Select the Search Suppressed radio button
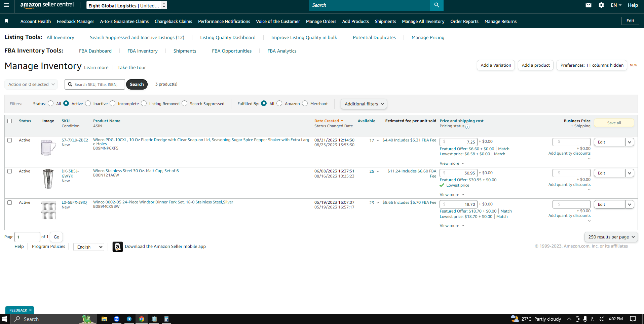644x324 pixels. click(x=185, y=103)
